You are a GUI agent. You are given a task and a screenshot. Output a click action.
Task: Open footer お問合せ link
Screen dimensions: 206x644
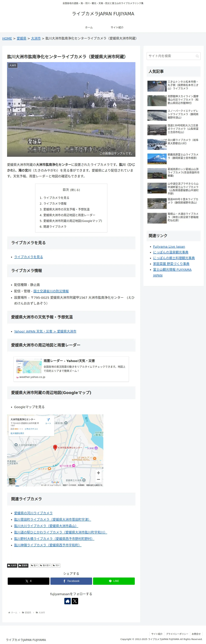tap(196, 634)
